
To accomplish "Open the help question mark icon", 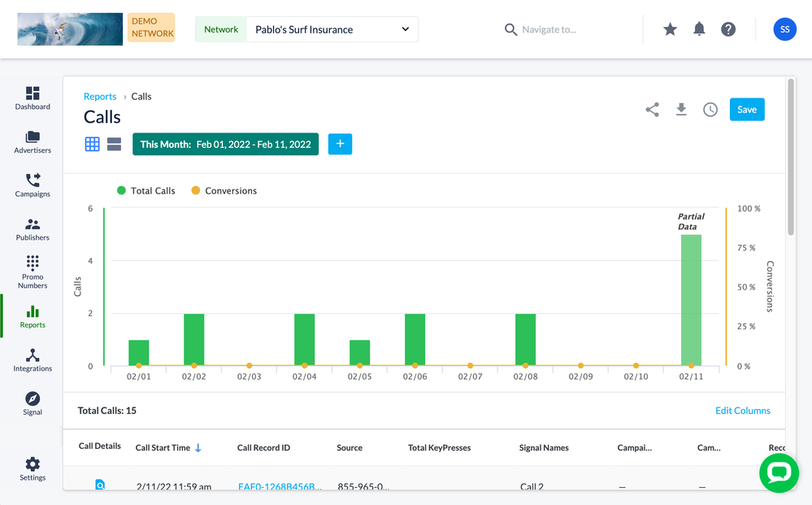I will [x=728, y=29].
